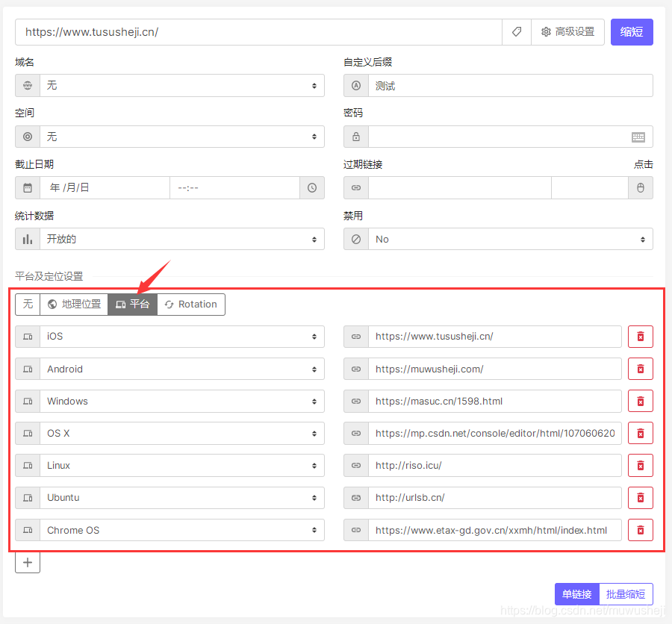Click the device icon on the iOS row
Image resolution: width=672 pixels, height=624 pixels.
(28, 337)
